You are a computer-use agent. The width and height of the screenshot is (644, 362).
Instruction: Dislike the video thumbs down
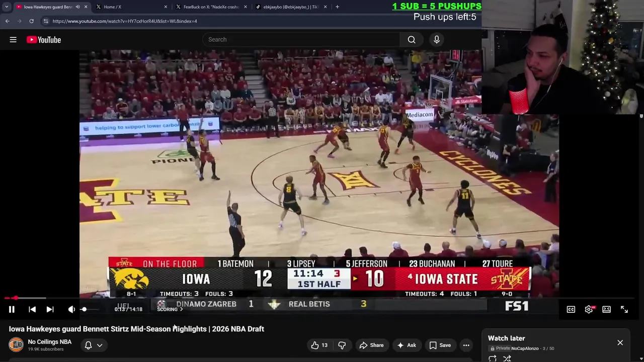click(342, 345)
